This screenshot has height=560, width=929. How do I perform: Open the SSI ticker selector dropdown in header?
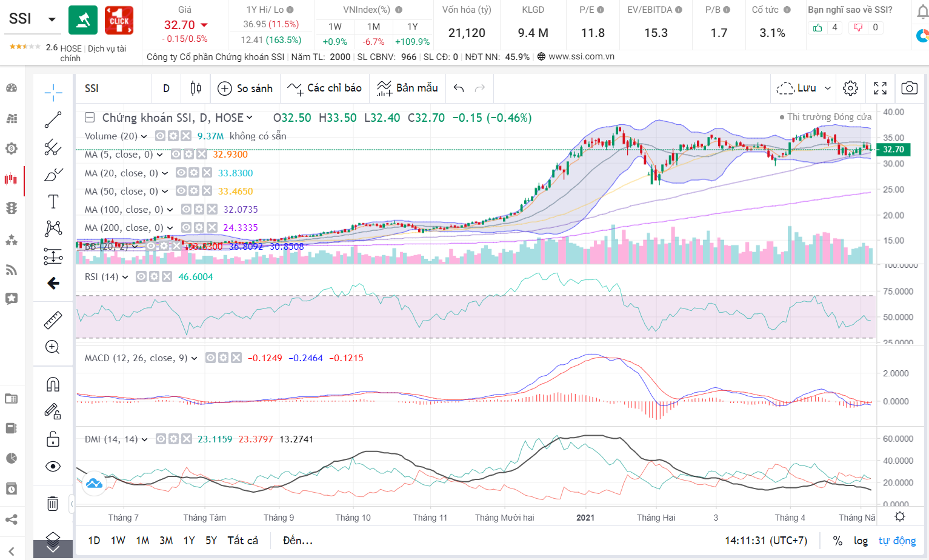[x=52, y=19]
